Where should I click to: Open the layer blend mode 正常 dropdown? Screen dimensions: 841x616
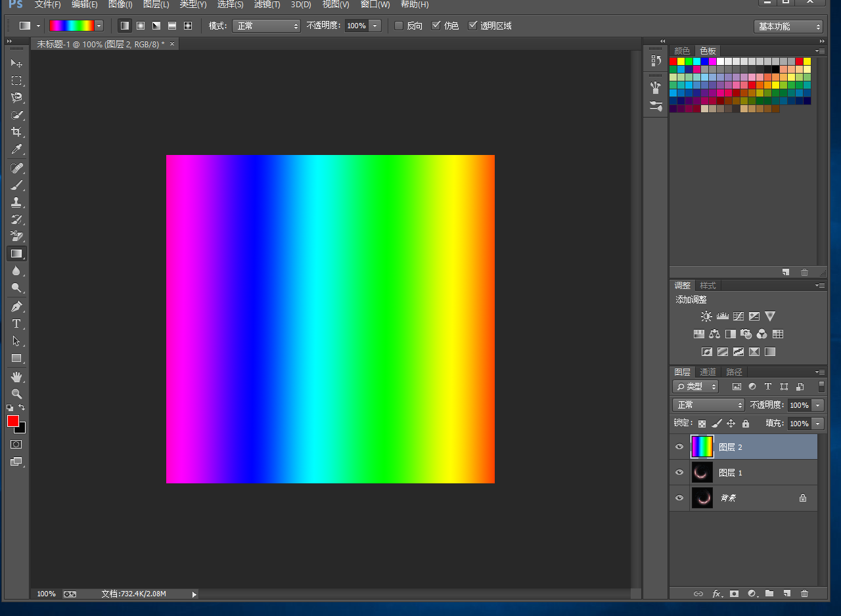tap(708, 405)
